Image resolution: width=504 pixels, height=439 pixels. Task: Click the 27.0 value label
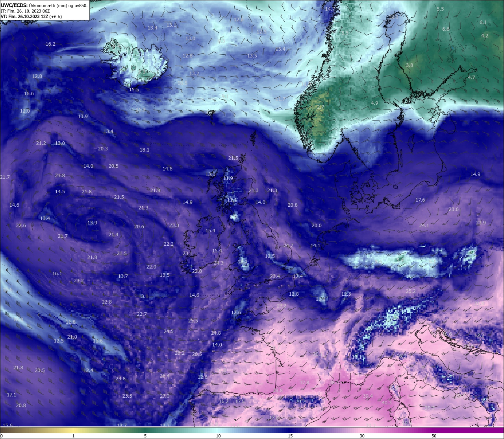point(165,396)
